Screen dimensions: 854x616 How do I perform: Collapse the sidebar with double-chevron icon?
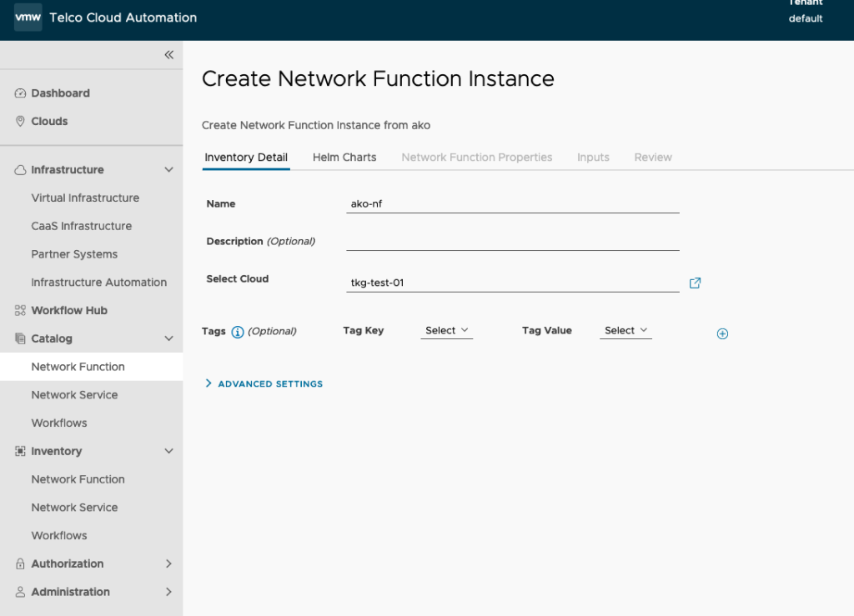[x=168, y=54]
